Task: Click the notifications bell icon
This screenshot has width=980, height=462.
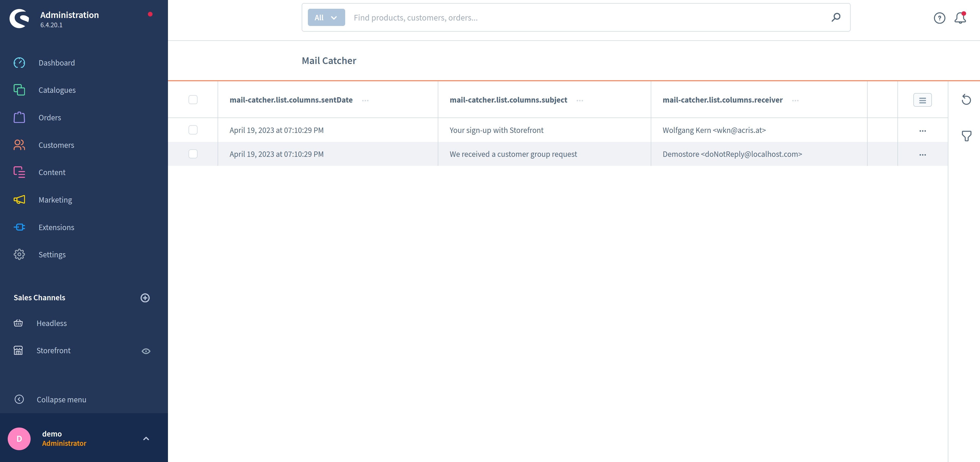Action: 960,17
